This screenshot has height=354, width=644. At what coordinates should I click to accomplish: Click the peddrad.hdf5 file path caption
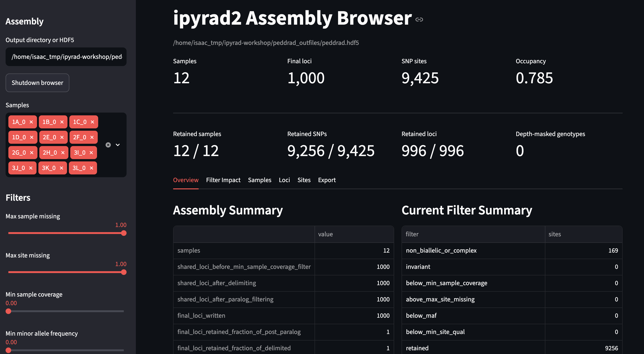tap(266, 43)
